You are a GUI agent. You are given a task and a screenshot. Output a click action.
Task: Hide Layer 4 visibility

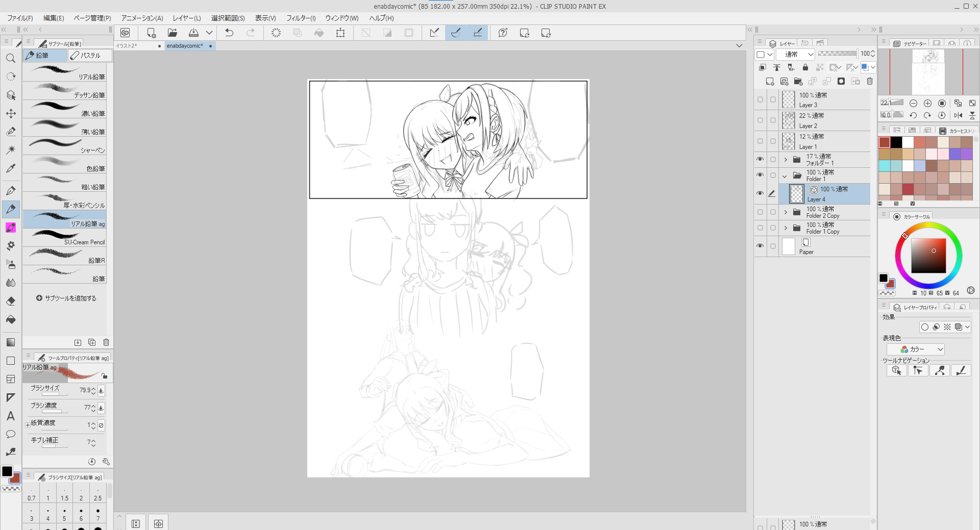coord(760,194)
